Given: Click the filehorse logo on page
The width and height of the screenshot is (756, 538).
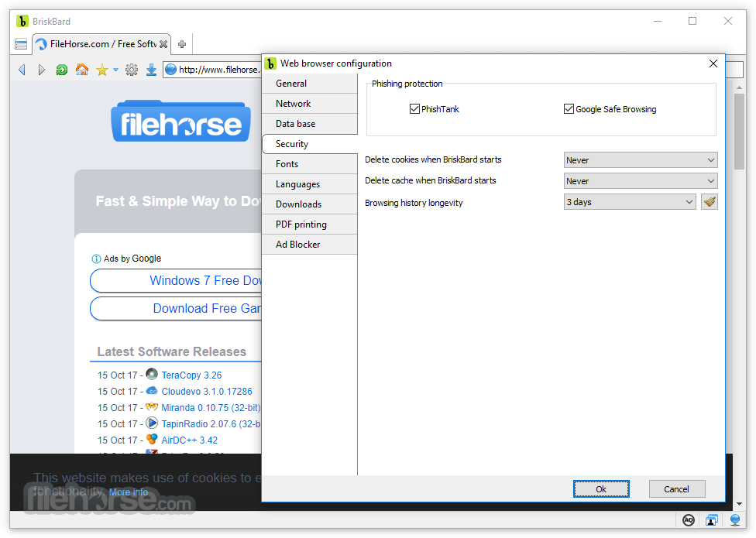Looking at the screenshot, I should click(x=180, y=122).
